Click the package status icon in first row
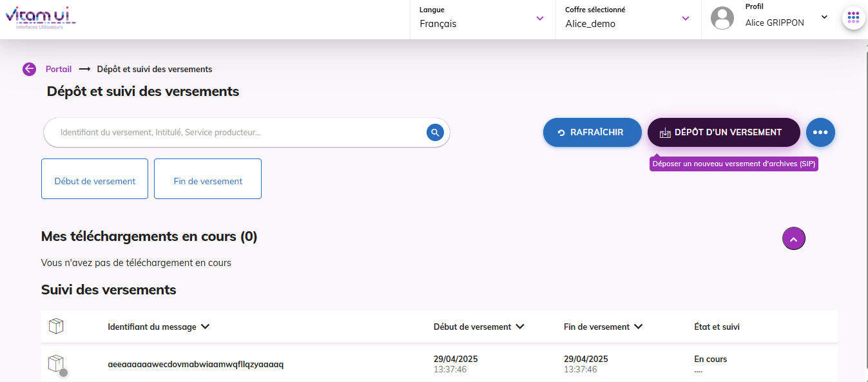 pos(57,365)
